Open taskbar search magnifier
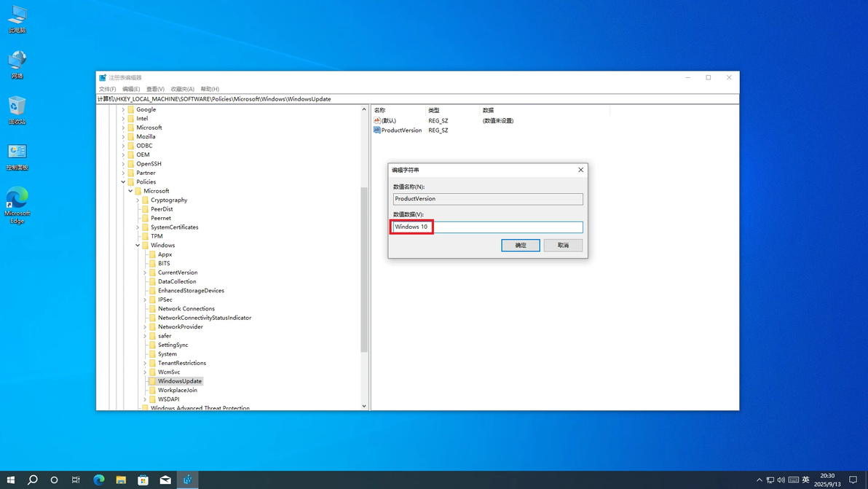This screenshot has height=489, width=868. [33, 480]
